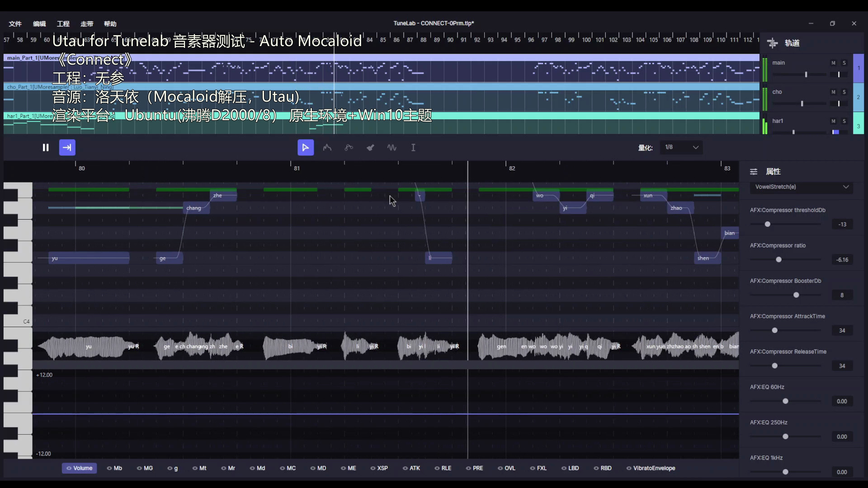Viewport: 868px width, 488px height.
Task: Show the Md parameter lane
Action: (257, 468)
